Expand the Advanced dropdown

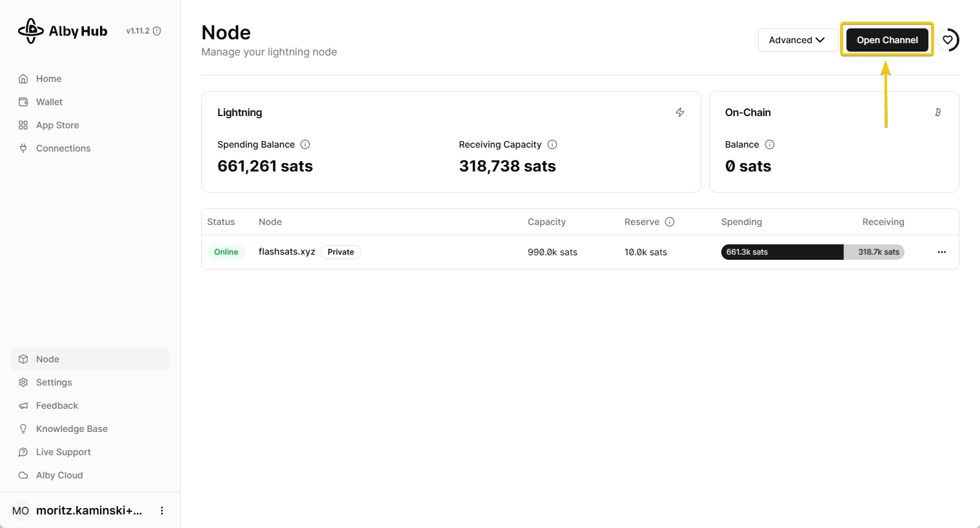pyautogui.click(x=797, y=40)
